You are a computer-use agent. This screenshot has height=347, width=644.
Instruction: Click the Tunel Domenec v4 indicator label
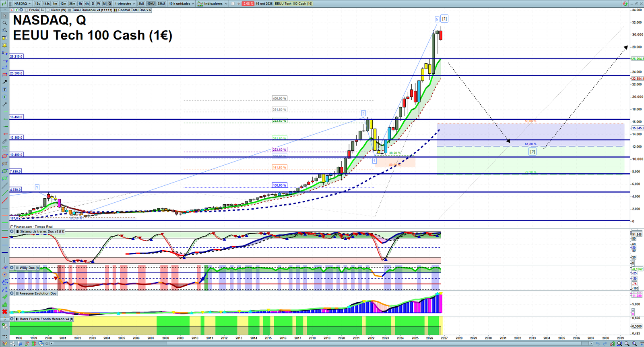[92, 10]
